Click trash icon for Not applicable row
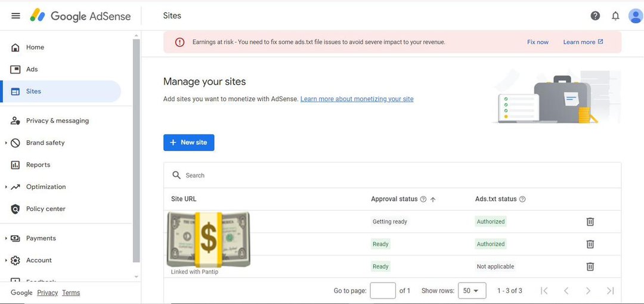 point(590,267)
